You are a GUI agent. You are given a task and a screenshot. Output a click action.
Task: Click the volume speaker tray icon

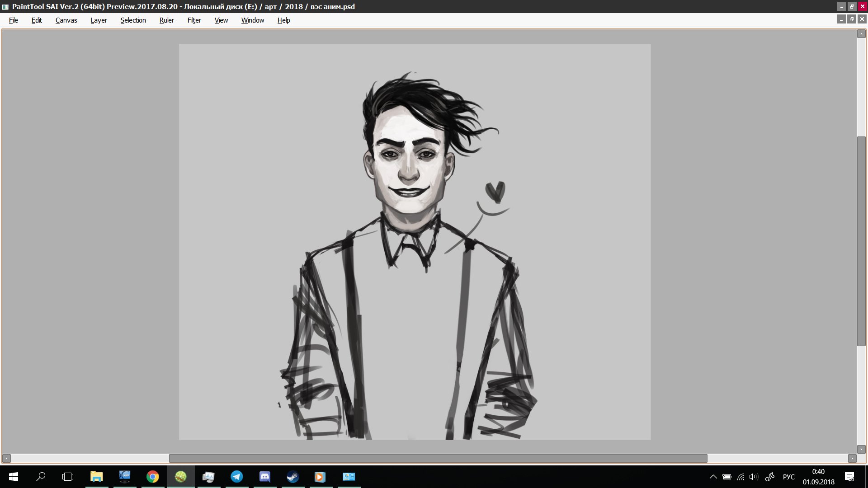click(x=753, y=477)
